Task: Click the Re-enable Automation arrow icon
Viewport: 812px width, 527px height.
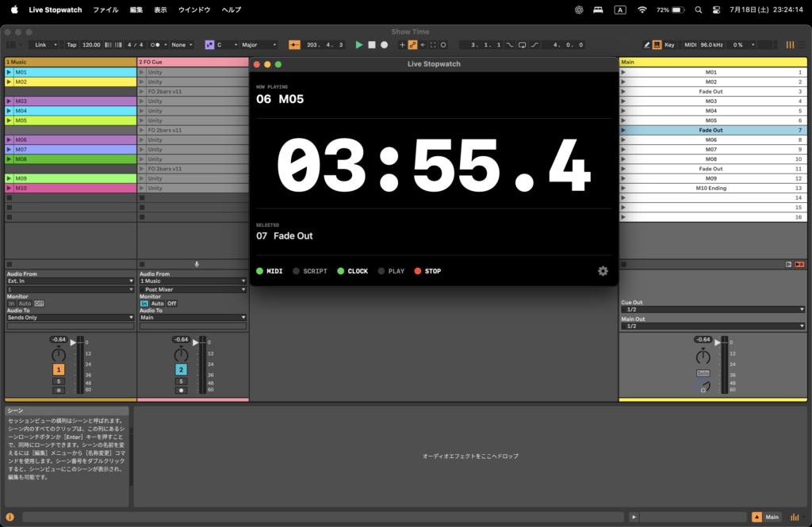Action: pos(423,45)
